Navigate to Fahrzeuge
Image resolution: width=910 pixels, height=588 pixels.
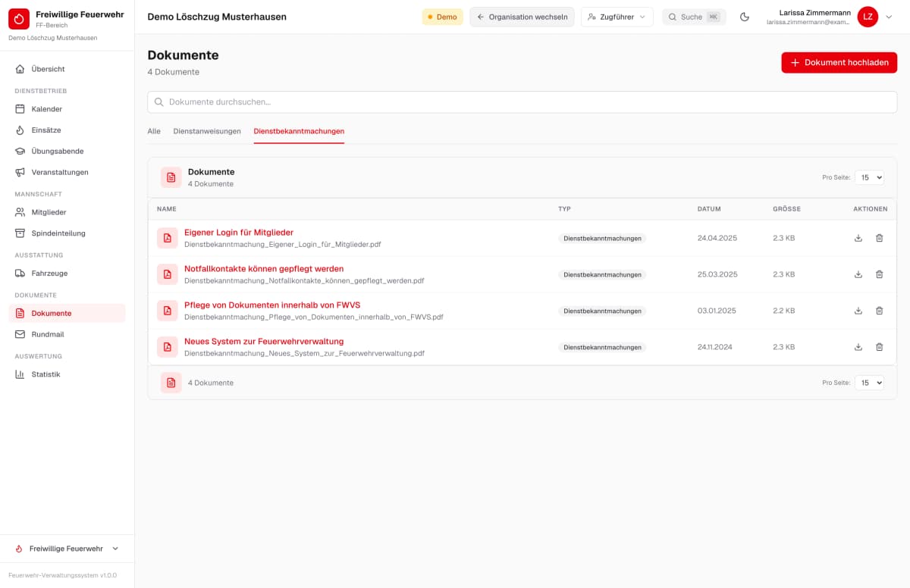(67, 274)
